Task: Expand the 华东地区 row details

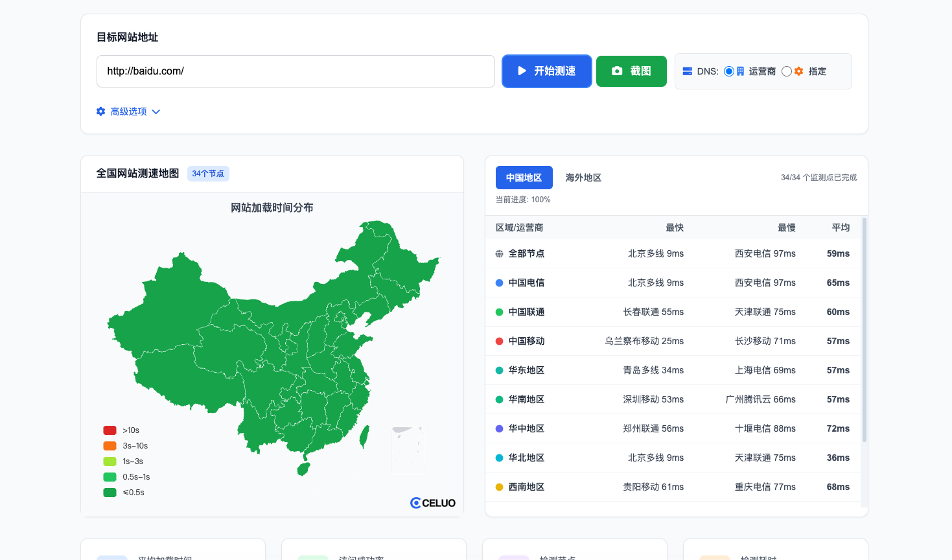Action: coord(526,370)
